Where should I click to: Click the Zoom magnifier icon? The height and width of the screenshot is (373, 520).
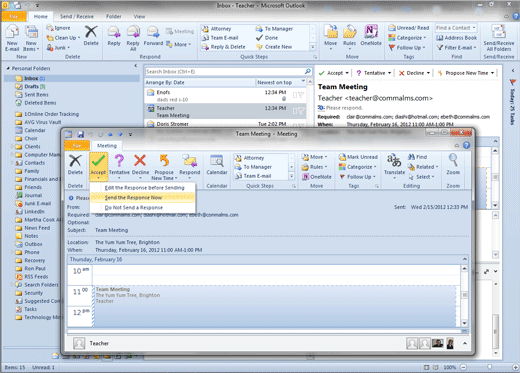tap(453, 160)
